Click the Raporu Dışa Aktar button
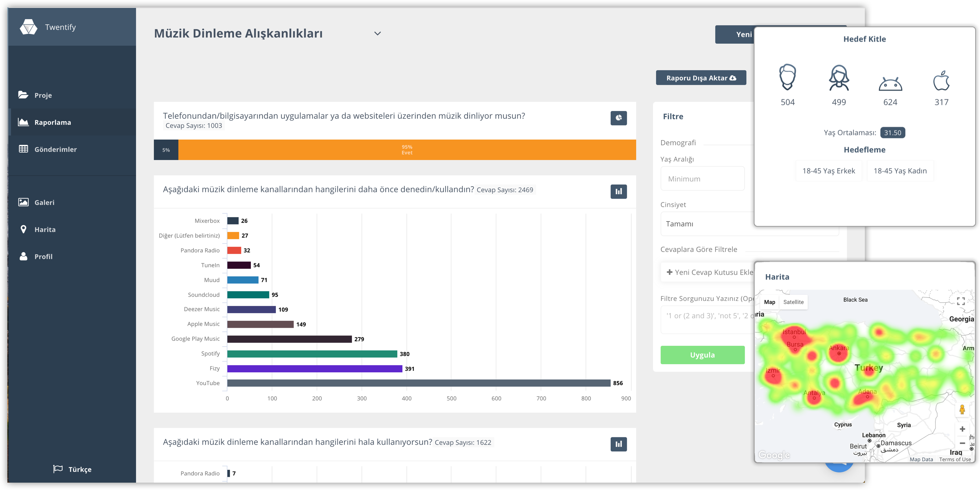 pyautogui.click(x=701, y=78)
